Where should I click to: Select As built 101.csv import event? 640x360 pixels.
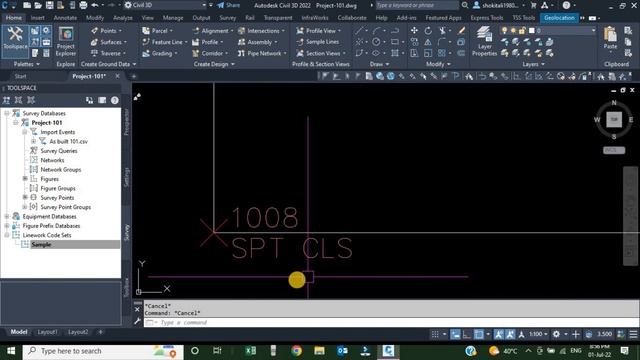68,142
